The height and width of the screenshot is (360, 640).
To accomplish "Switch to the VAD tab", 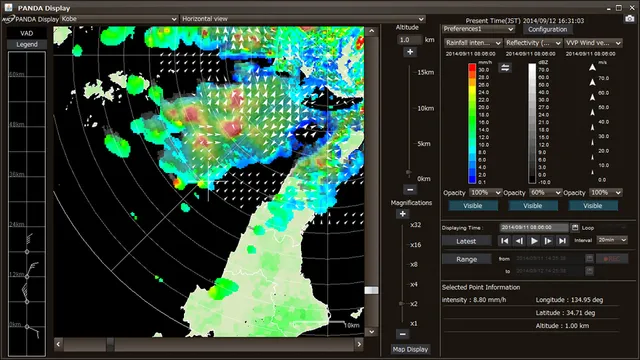I will coord(27,33).
